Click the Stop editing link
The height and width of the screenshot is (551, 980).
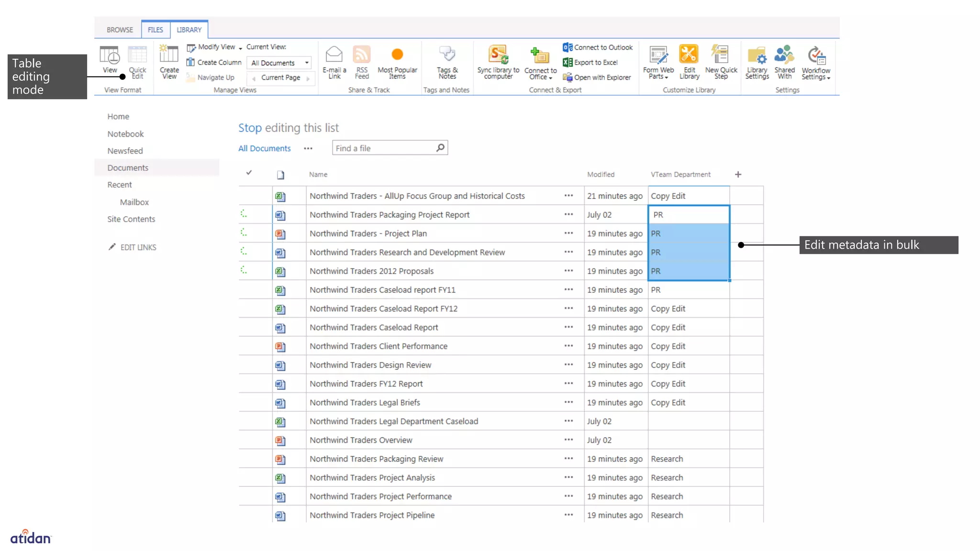tap(250, 128)
